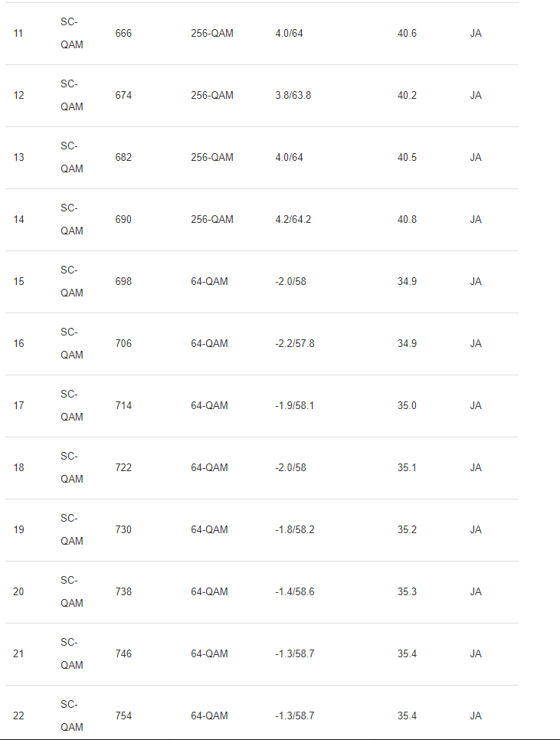Select frequency 698 cell
This screenshot has width=560, height=740.
[x=123, y=282]
